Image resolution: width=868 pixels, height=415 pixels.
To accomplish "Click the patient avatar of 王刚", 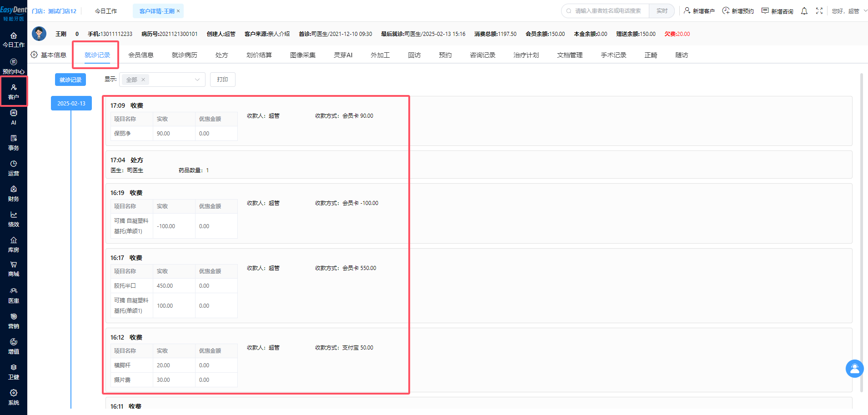I will coord(39,34).
